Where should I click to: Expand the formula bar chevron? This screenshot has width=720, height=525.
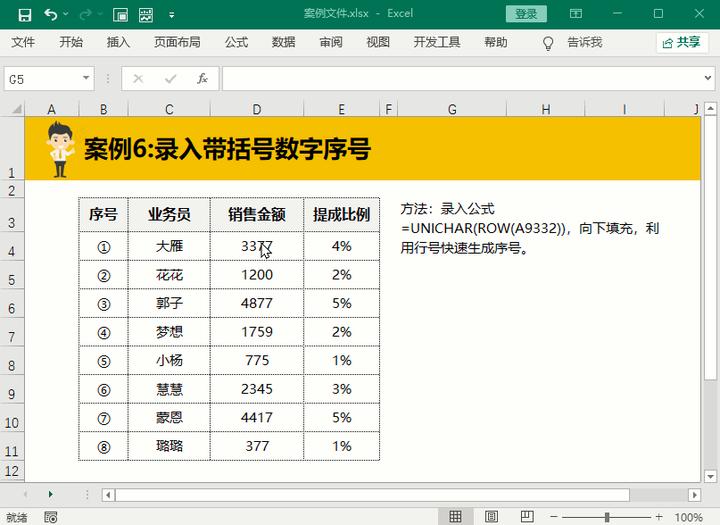[x=708, y=78]
